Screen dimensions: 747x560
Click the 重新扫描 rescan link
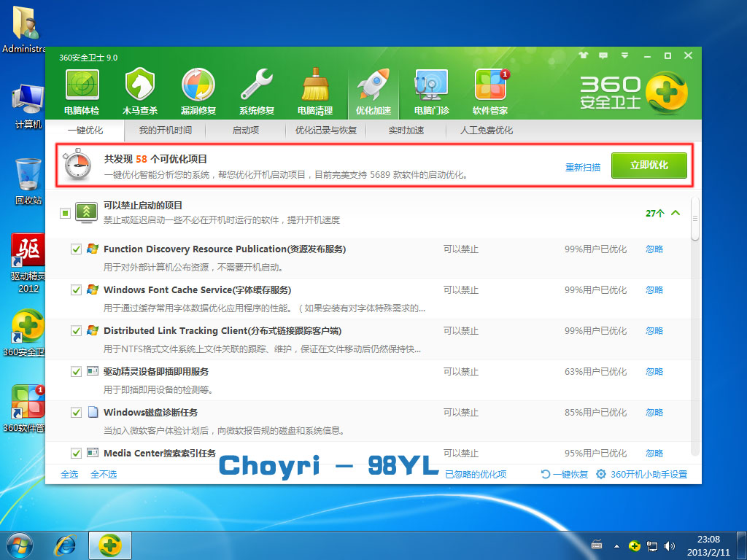point(583,167)
